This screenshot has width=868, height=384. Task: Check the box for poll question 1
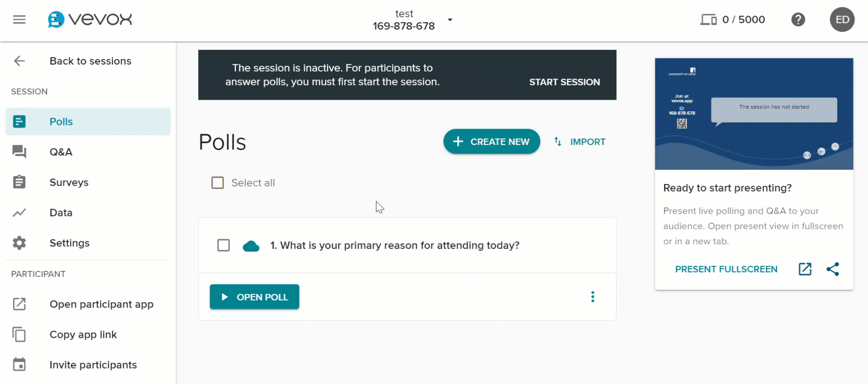[224, 245]
